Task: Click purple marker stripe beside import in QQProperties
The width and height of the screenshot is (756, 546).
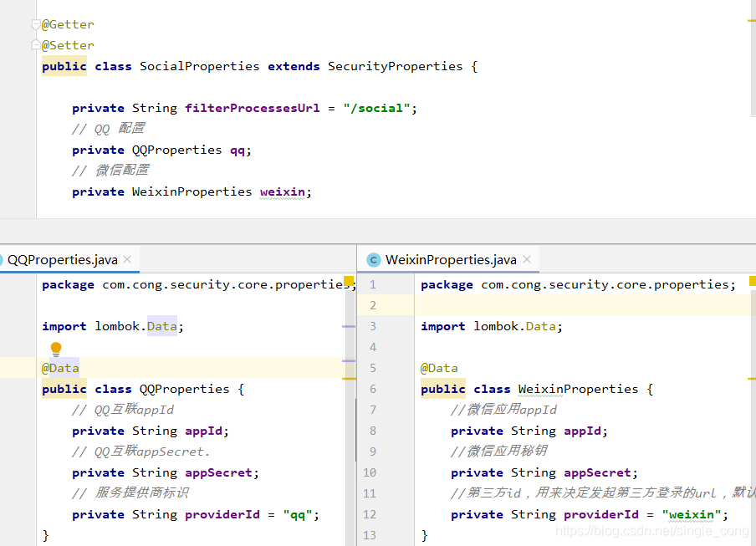Action: [349, 326]
